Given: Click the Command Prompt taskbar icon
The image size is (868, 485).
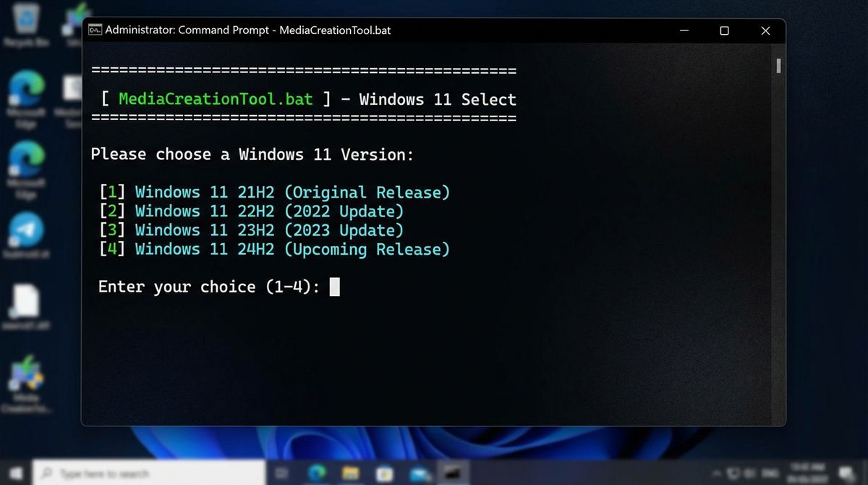Looking at the screenshot, I should pos(453,473).
